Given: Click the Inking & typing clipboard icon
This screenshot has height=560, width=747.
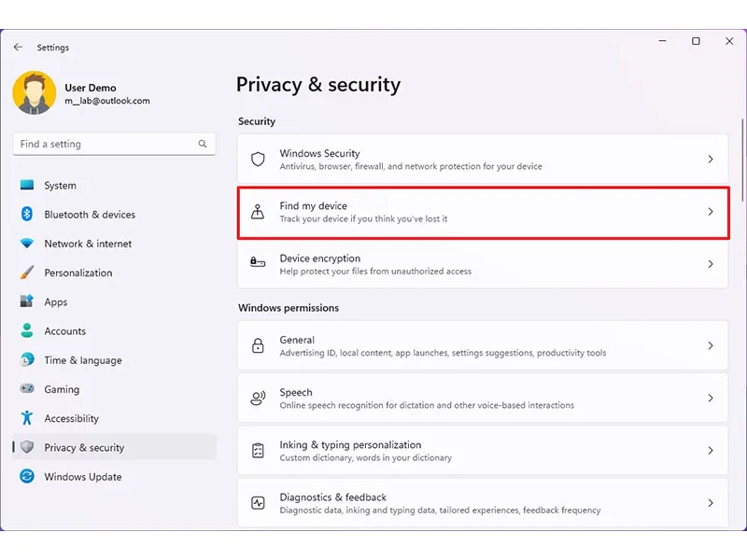Looking at the screenshot, I should pyautogui.click(x=258, y=450).
